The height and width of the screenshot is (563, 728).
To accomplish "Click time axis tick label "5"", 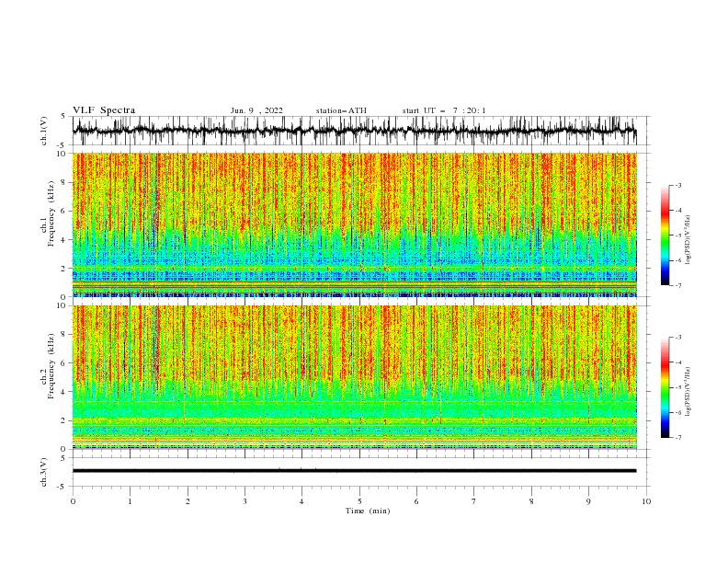I will click(359, 501).
